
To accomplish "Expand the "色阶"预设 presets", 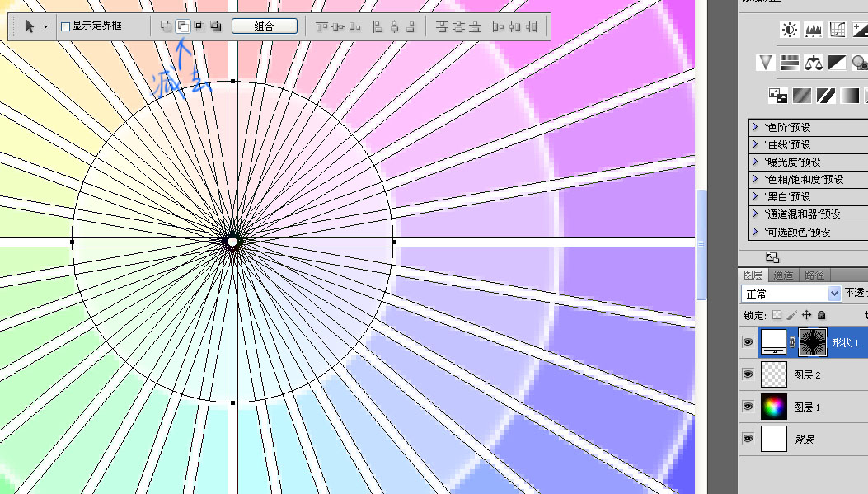I will pyautogui.click(x=755, y=127).
